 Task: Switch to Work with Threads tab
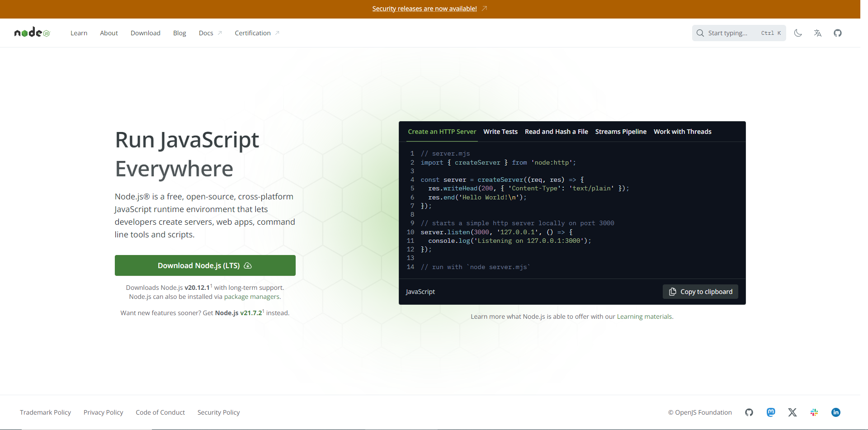pyautogui.click(x=683, y=132)
